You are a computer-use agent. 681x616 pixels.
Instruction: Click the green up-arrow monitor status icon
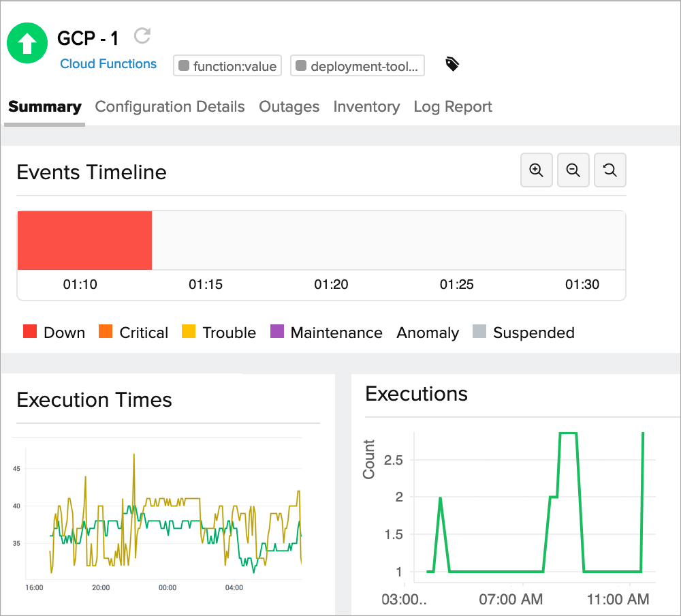tap(27, 43)
